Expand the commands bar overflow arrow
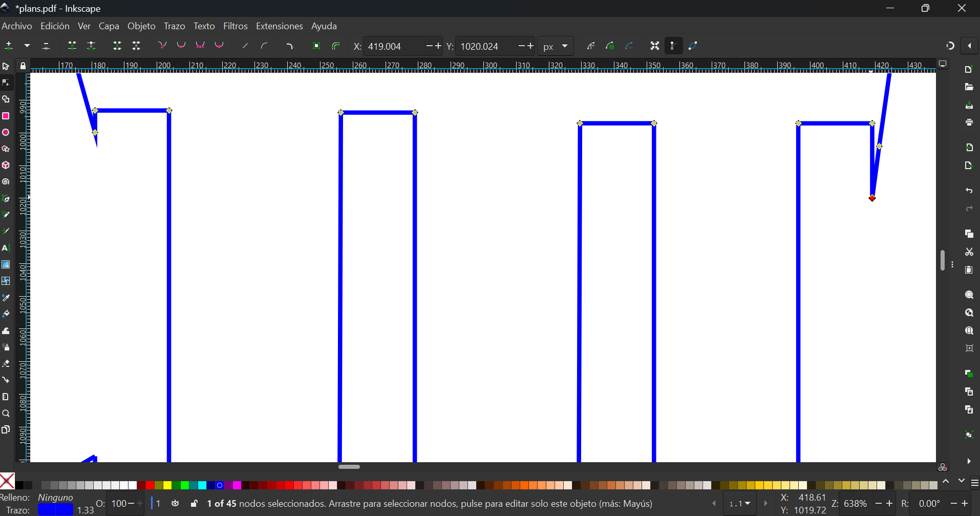980x516 pixels. (969, 461)
